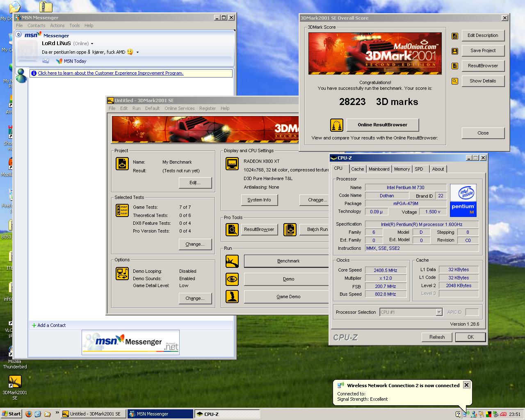Dismiss the wireless connection balloon notification
Image resolution: width=525 pixels, height=420 pixels.
coord(466,385)
